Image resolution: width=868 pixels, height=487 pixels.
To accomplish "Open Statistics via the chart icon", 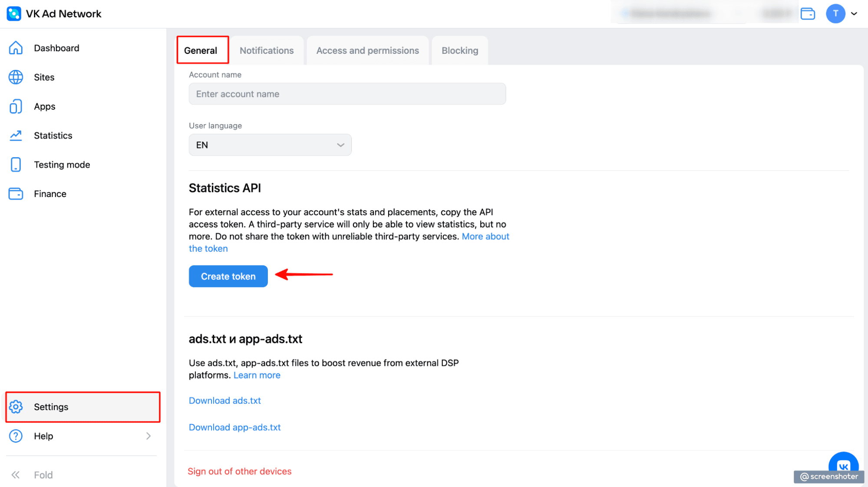I will tap(16, 135).
